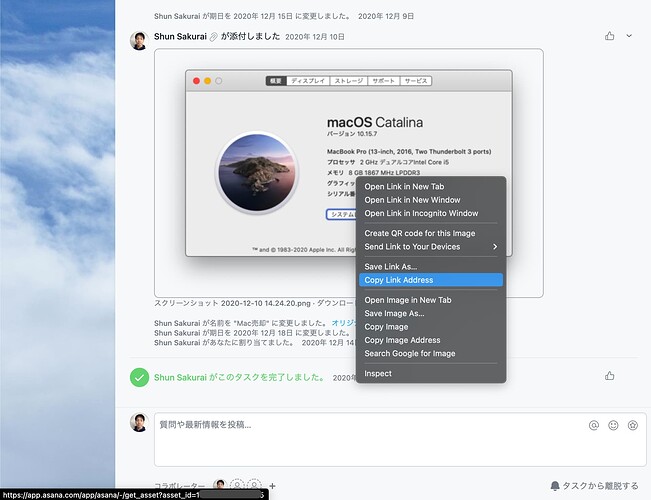Screen dimensions: 651x500
Task: Click the plus icon to add collaborator
Action: (272, 485)
